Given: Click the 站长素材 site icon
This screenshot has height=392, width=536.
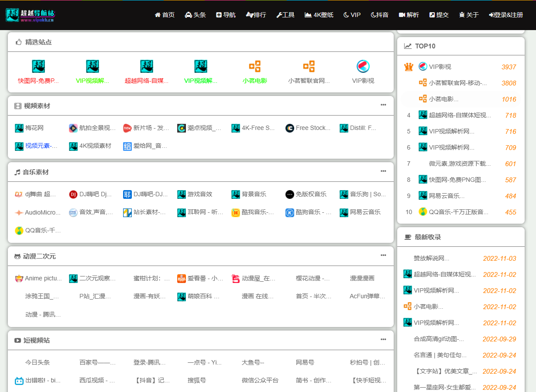Looking at the screenshot, I should pyautogui.click(x=127, y=212).
